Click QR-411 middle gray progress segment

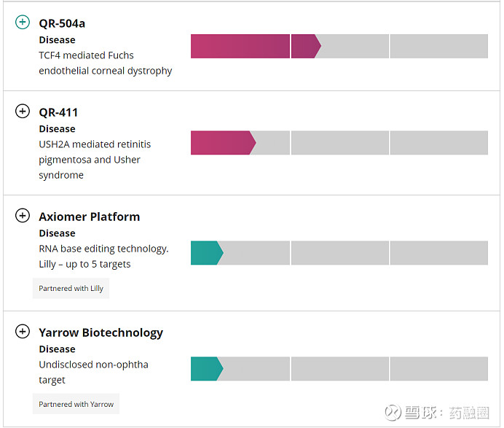click(340, 143)
